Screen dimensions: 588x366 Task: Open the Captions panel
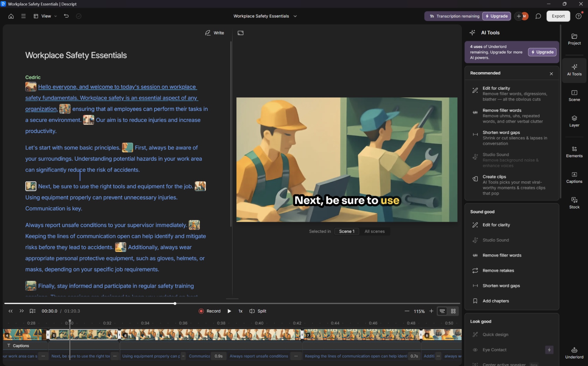pos(574,177)
